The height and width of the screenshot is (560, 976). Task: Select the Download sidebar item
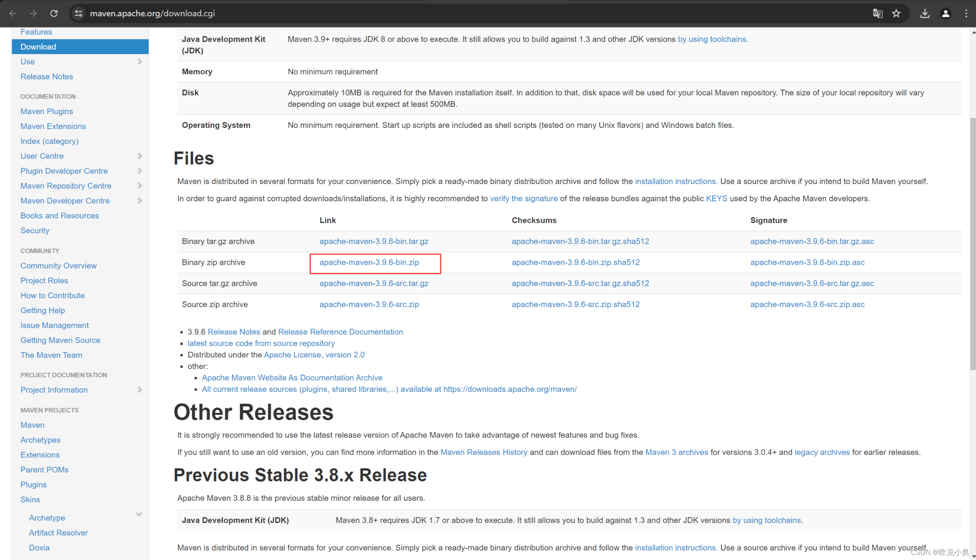(80, 47)
